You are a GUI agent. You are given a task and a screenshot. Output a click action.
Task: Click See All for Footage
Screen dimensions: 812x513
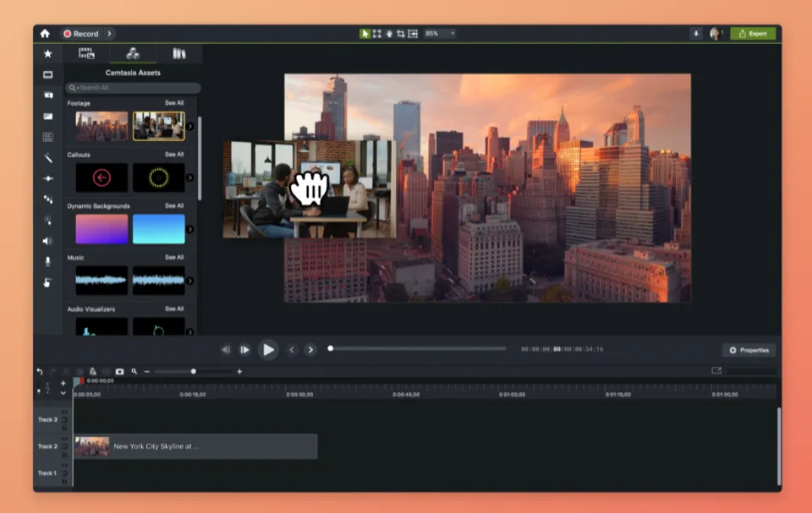(174, 103)
